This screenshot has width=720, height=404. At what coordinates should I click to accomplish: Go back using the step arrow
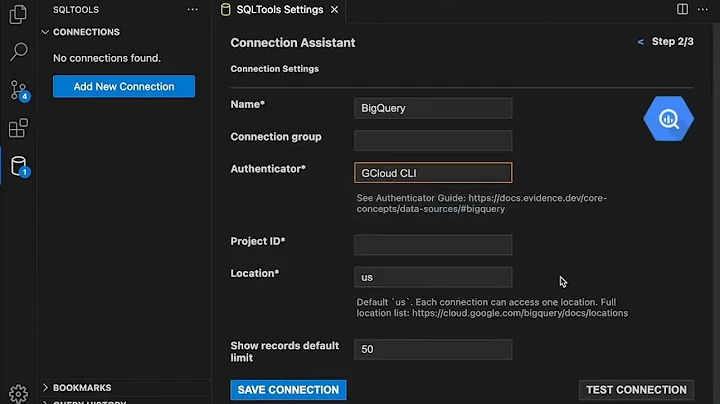(x=641, y=42)
